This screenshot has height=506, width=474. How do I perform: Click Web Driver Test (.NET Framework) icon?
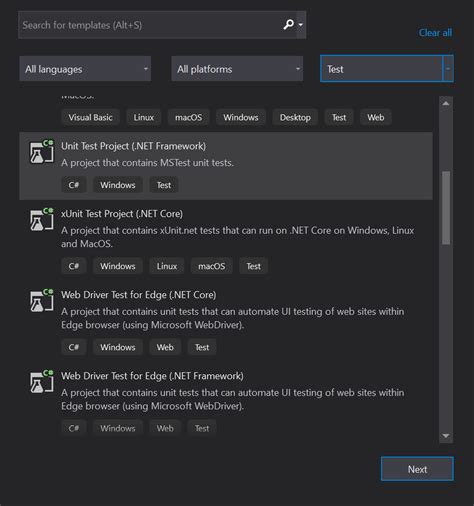point(42,382)
